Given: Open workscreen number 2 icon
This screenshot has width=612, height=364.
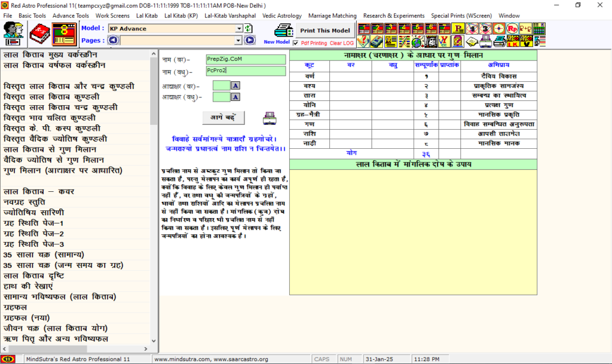Looking at the screenshot, I should 378,29.
